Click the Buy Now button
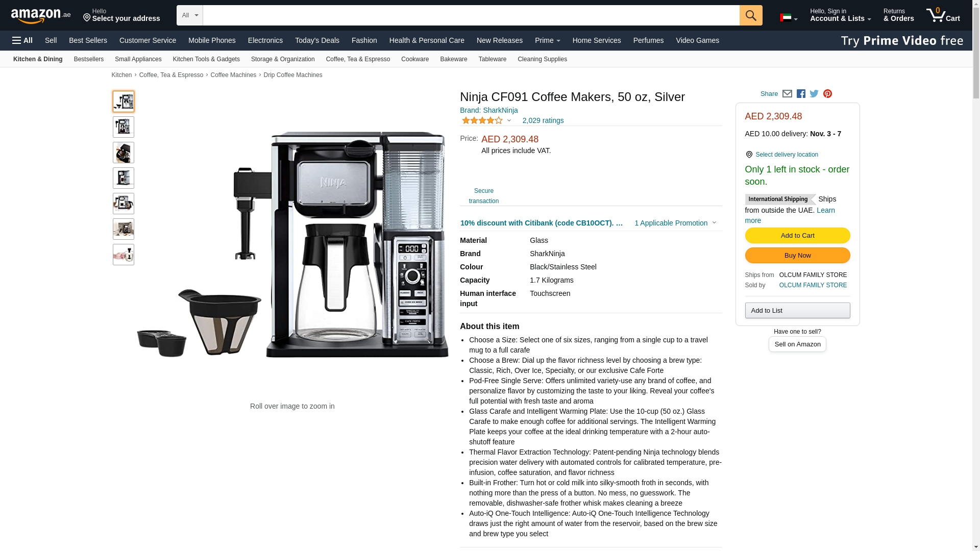 coord(797,256)
